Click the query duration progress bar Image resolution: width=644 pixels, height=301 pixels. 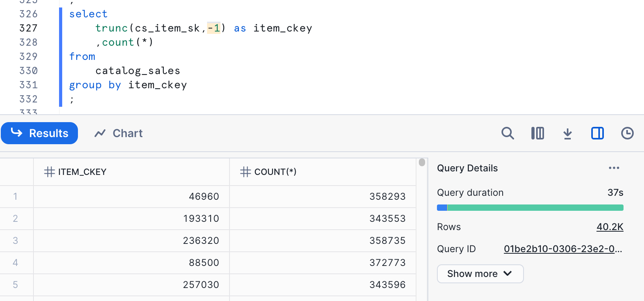pos(530,208)
